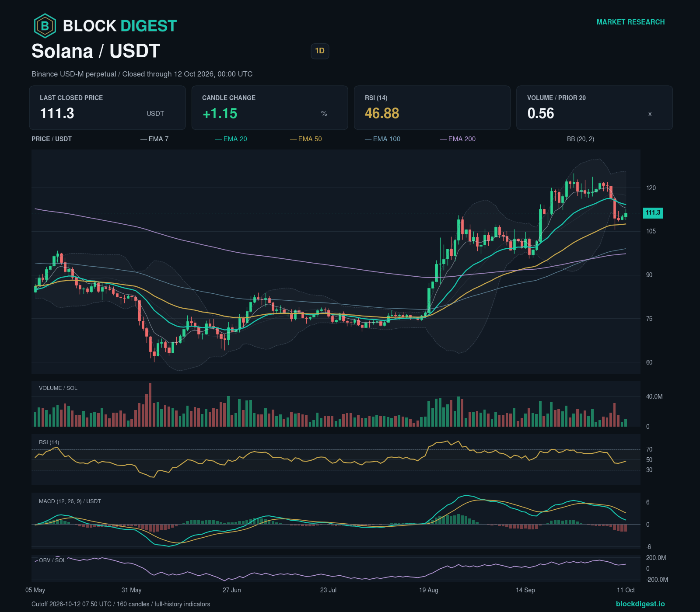The width and height of the screenshot is (700, 612).
Task: Click the 200.0M OBV axis label
Action: pos(656,558)
